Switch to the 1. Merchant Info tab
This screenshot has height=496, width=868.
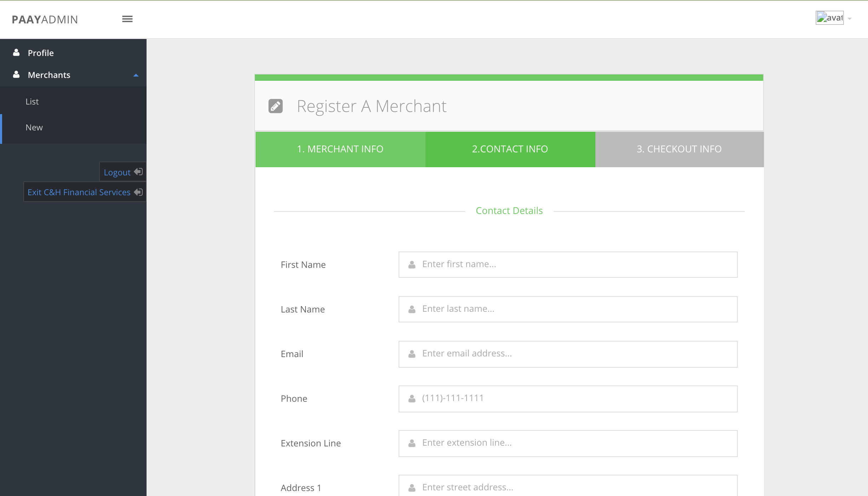point(340,149)
